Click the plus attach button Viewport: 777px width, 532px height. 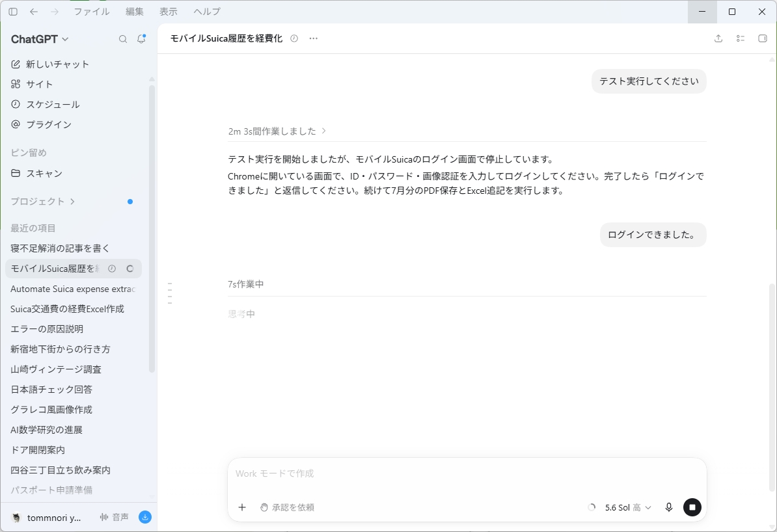(242, 507)
